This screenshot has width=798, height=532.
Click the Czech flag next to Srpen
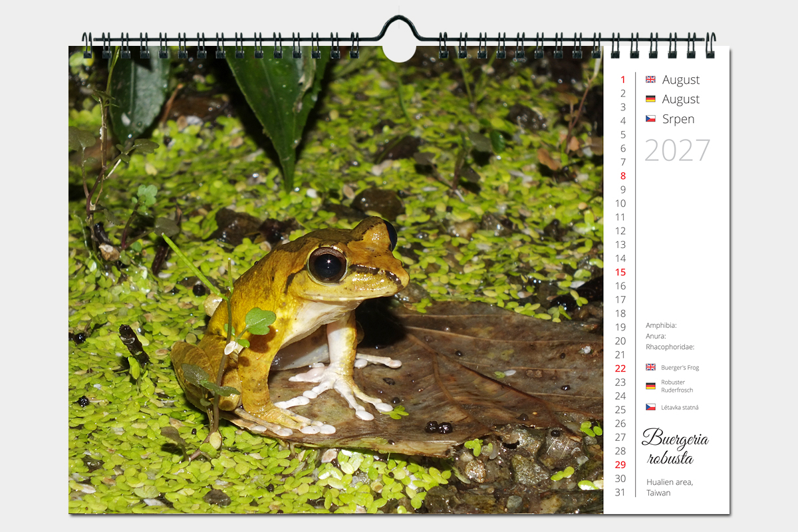[x=650, y=119]
